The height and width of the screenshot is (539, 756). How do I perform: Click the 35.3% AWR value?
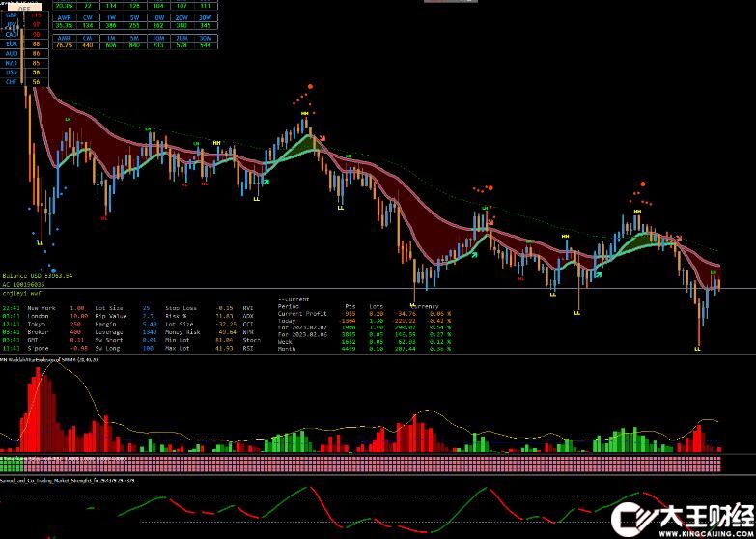click(64, 25)
